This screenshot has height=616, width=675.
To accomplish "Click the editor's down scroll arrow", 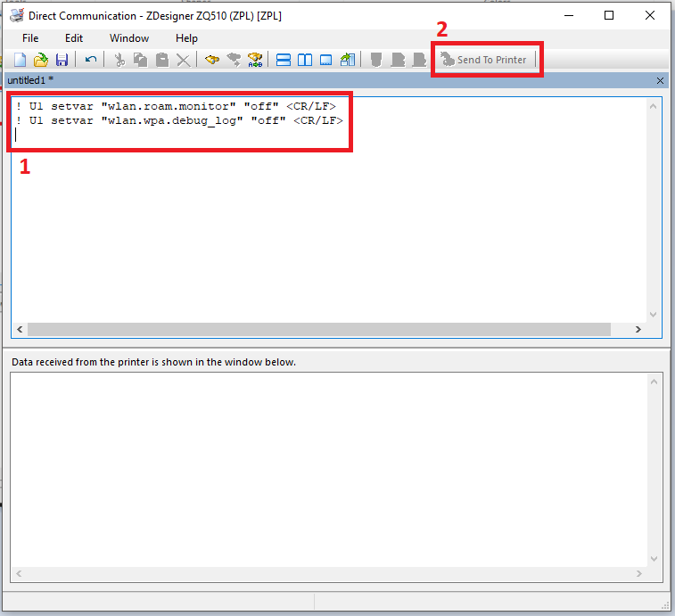I will tap(653, 315).
